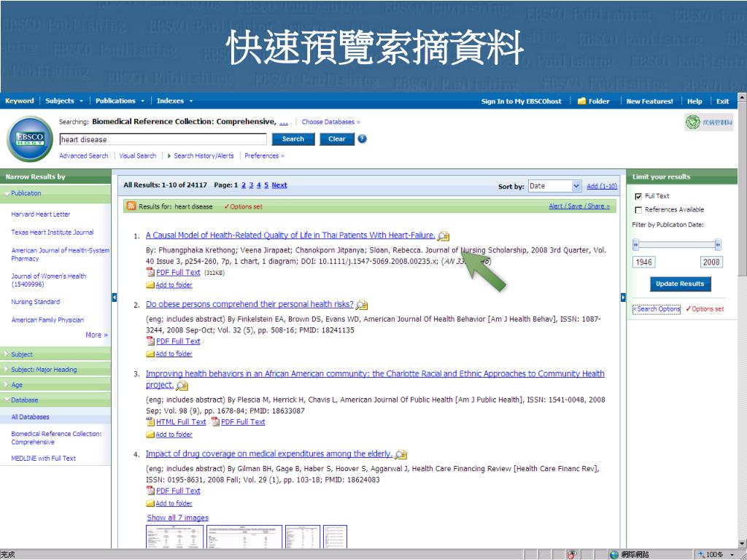Go to the Next results page

pos(279,185)
